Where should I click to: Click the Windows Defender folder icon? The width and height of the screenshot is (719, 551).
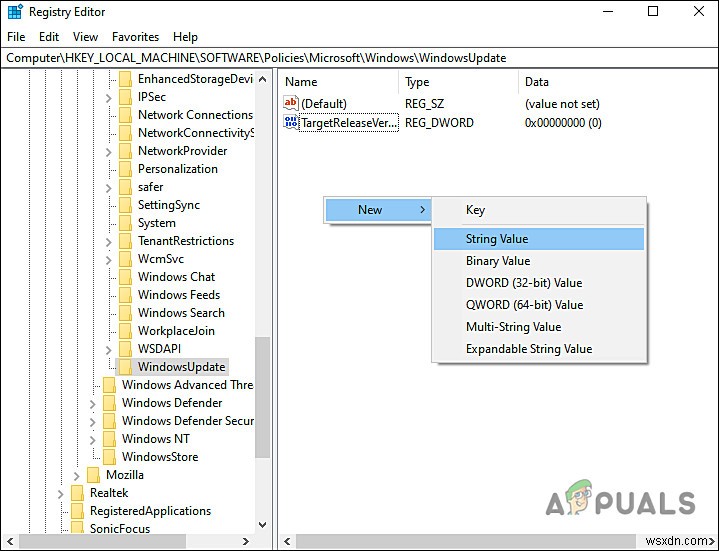click(109, 402)
